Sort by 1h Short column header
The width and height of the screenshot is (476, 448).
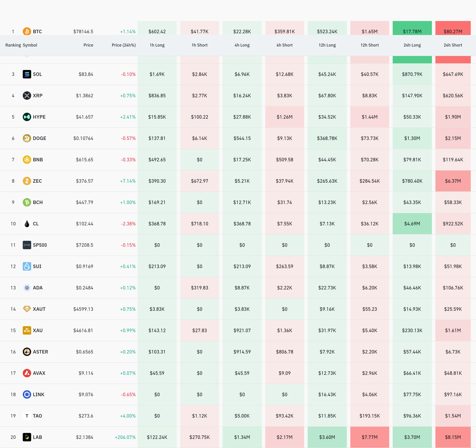[199, 45]
